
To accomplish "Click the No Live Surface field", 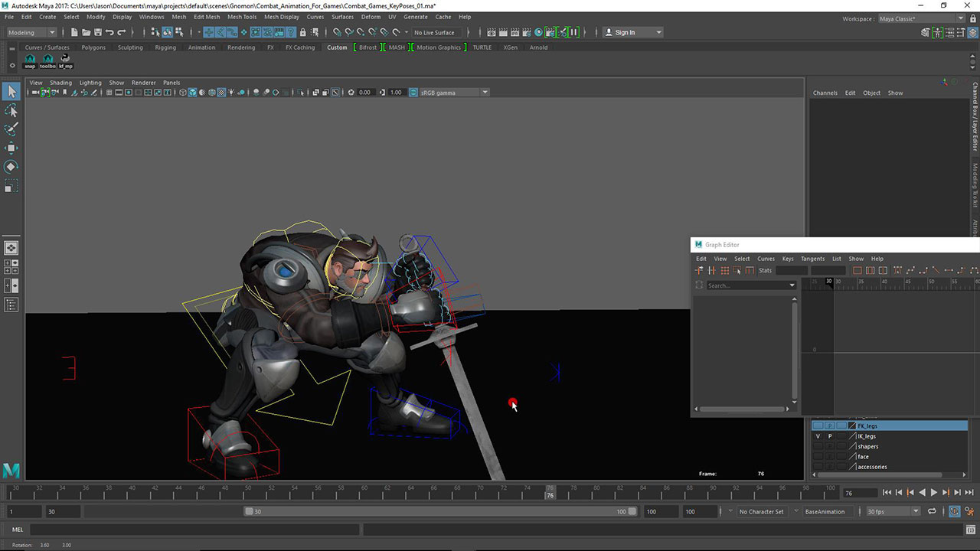I will tap(434, 32).
